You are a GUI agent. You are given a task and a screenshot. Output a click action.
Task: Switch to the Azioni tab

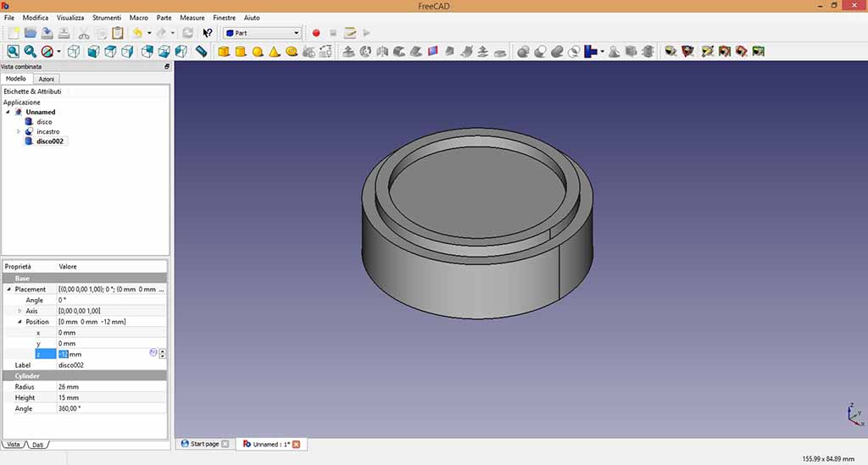(46, 79)
